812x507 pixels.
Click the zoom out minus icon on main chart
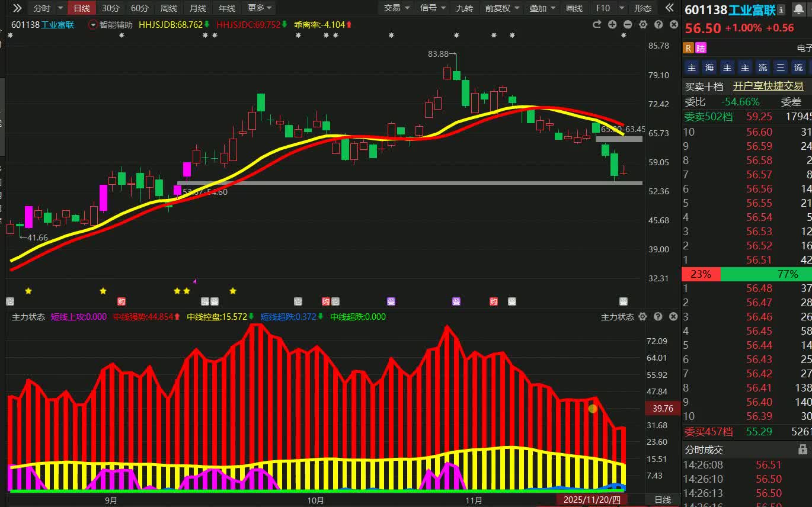pos(628,25)
